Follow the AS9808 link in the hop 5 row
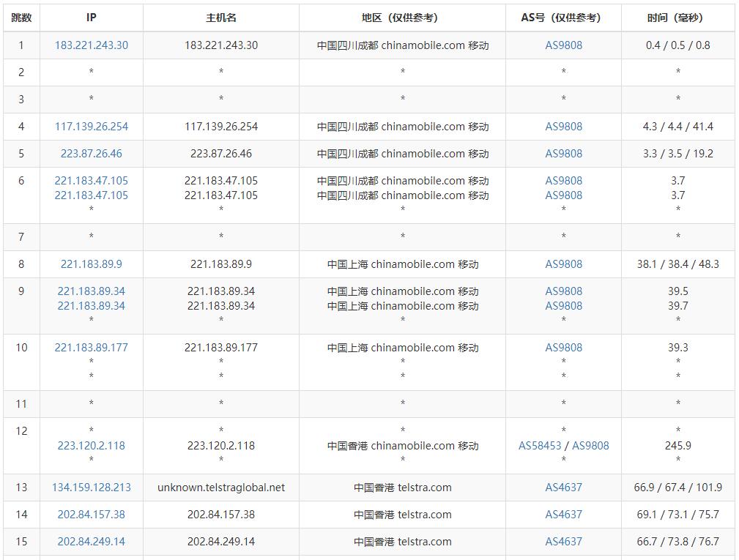This screenshot has height=560, width=739. (564, 154)
